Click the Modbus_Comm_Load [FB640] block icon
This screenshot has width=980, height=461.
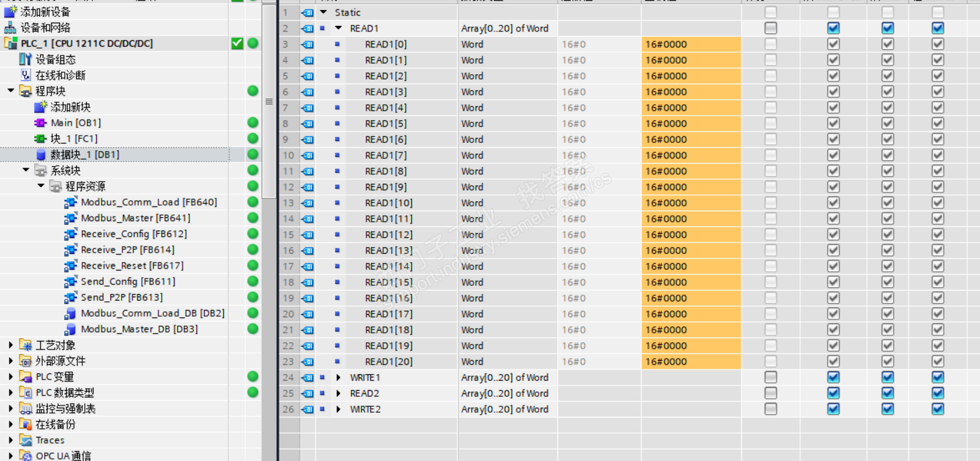coord(70,202)
